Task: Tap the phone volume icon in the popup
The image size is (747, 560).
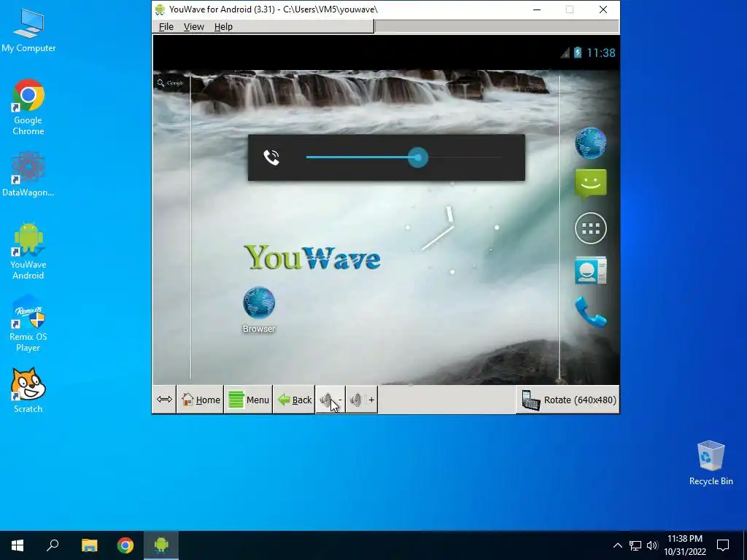Action: click(271, 157)
